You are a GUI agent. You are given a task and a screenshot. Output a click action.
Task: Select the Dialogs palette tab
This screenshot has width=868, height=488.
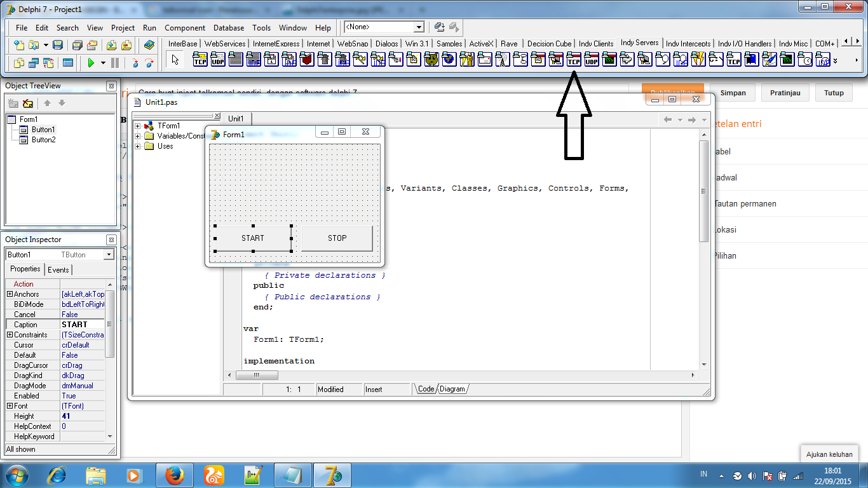click(387, 43)
